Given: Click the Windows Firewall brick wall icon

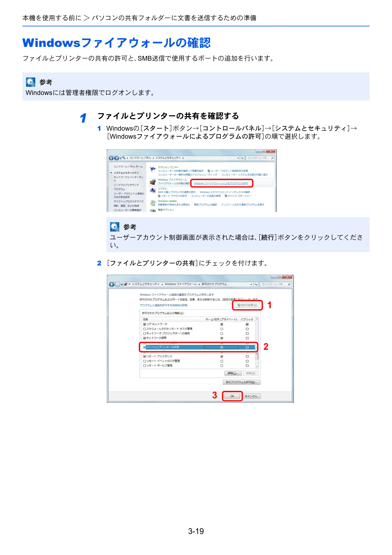Looking at the screenshot, I should point(152,182).
